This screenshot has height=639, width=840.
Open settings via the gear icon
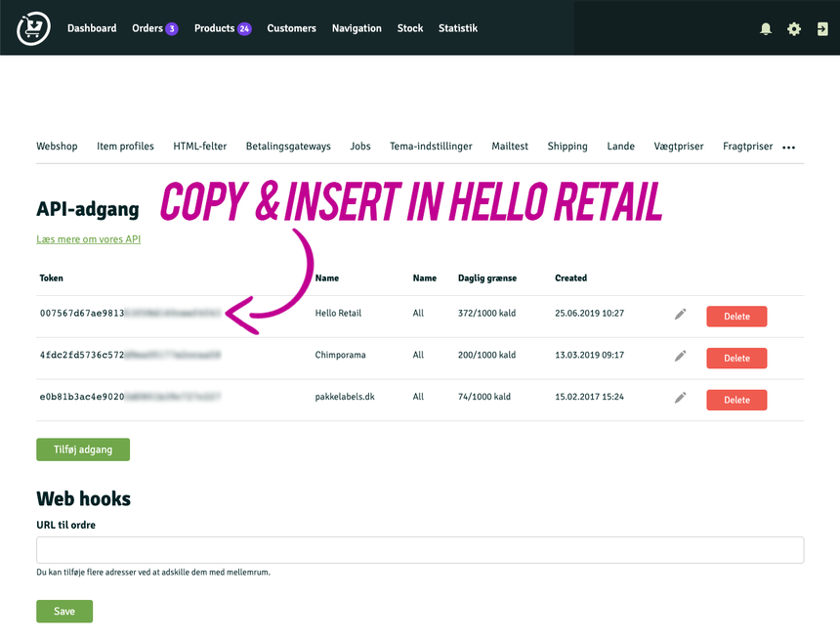(794, 29)
